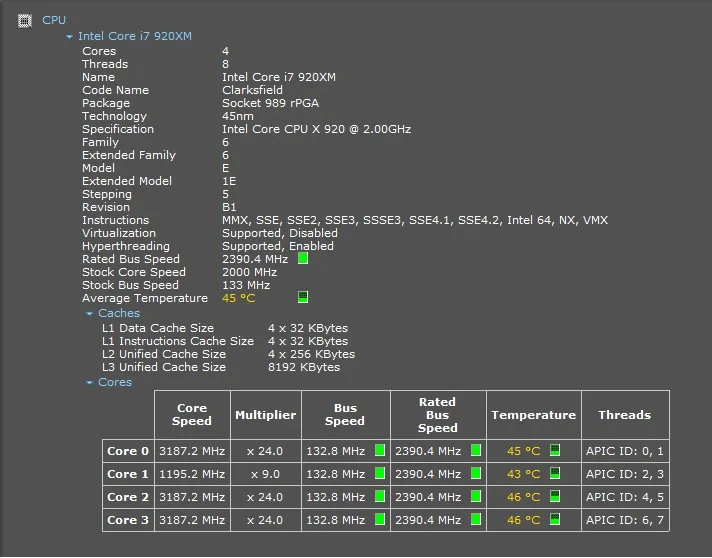The width and height of the screenshot is (712, 558).
Task: Click Core 1 rated bus speed indicator
Action: tap(476, 474)
